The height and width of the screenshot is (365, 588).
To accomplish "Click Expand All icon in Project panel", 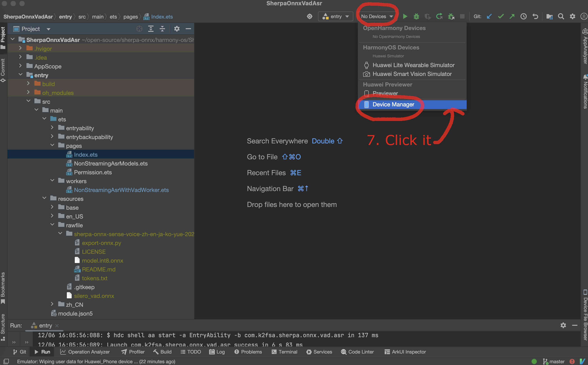I will coord(151,29).
